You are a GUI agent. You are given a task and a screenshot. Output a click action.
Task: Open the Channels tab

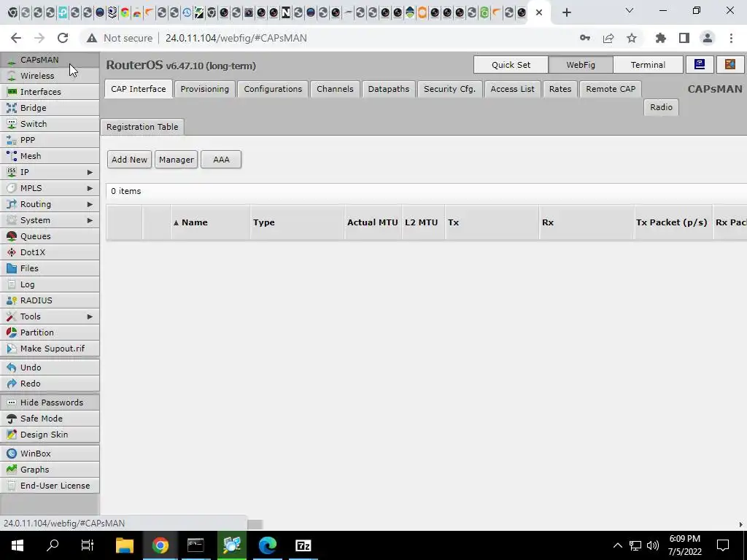pyautogui.click(x=335, y=89)
